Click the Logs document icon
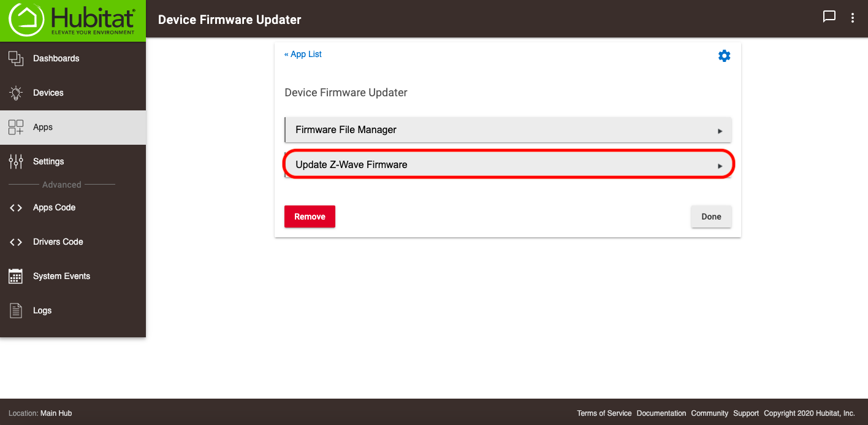 pyautogui.click(x=16, y=310)
